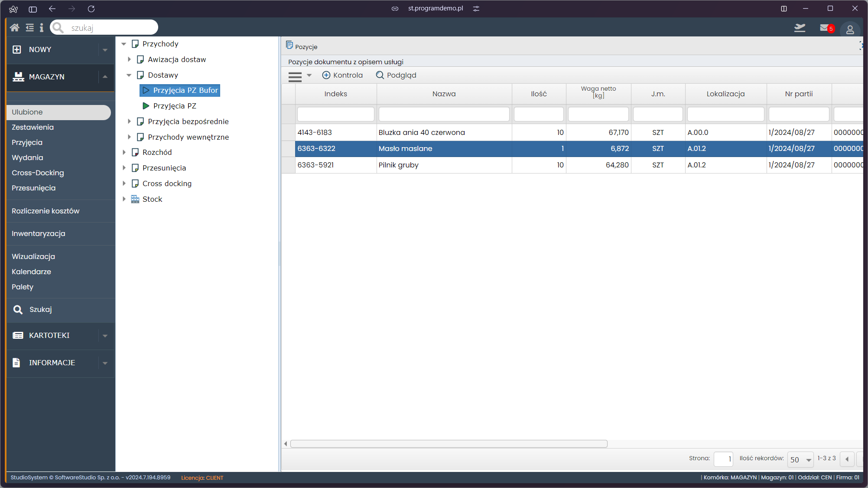Viewport: 868px width, 488px height.
Task: Reload the page with refresh icon
Action: pos(91,9)
